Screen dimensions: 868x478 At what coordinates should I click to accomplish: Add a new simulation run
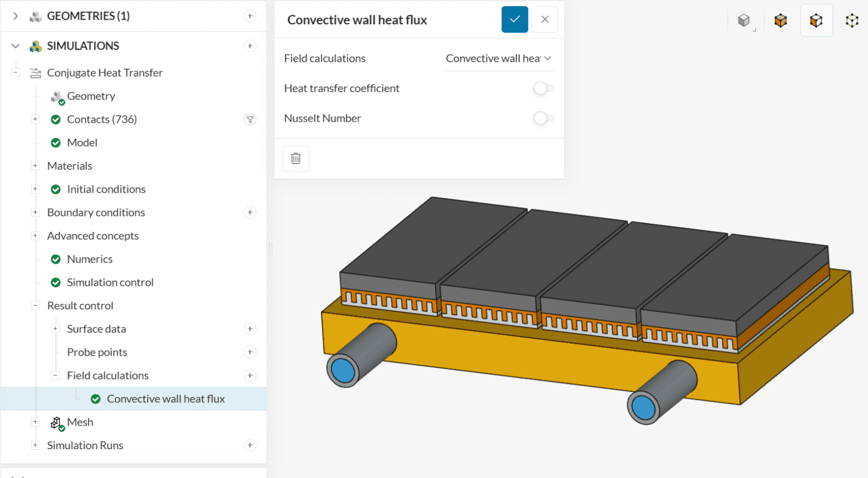click(250, 446)
